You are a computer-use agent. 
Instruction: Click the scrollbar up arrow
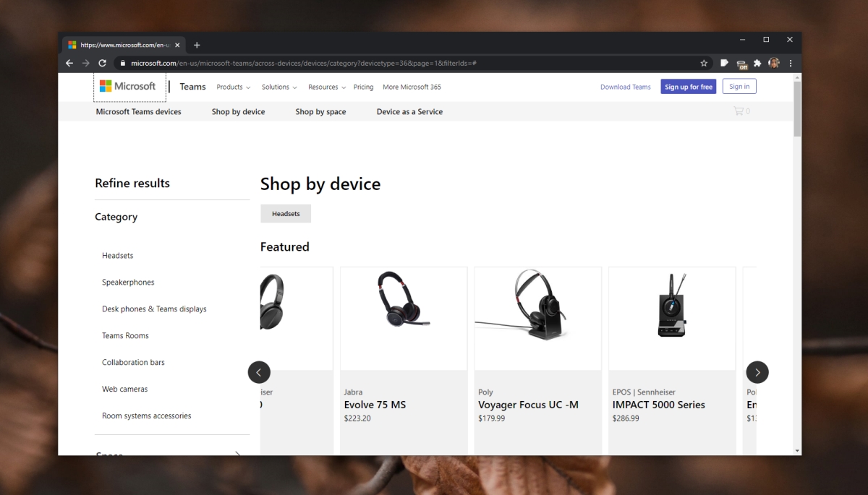(x=797, y=77)
